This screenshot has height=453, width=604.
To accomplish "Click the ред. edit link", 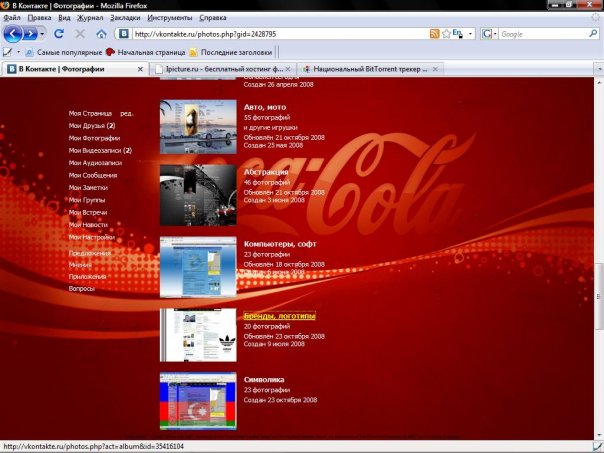I will click(127, 114).
